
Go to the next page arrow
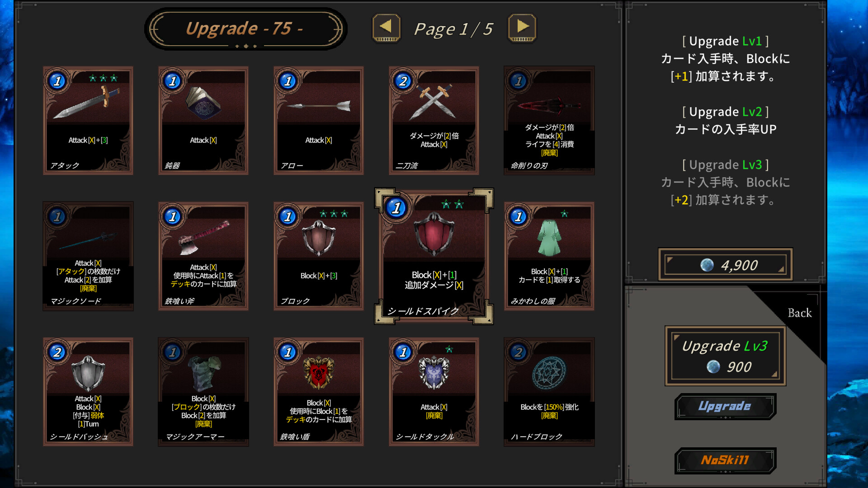522,28
